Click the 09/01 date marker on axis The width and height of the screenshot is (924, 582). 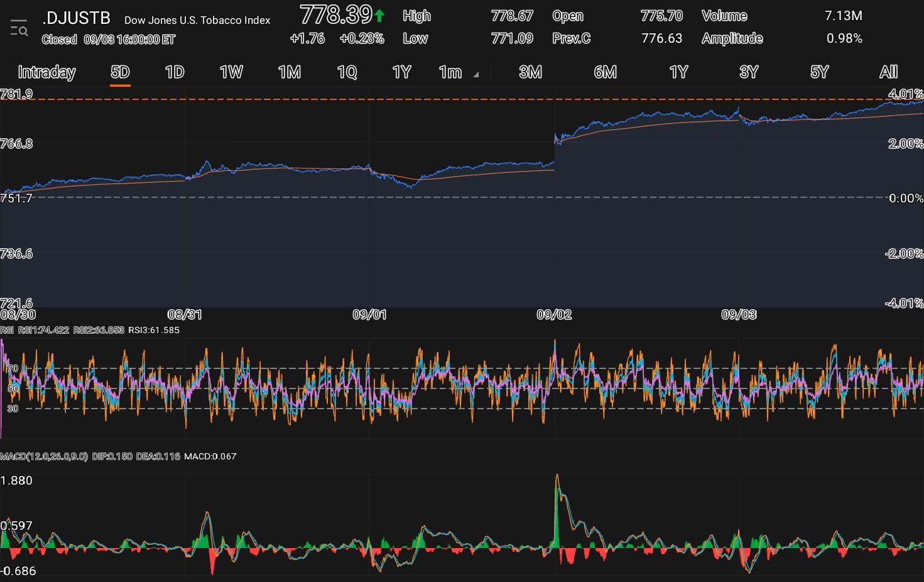tap(369, 315)
